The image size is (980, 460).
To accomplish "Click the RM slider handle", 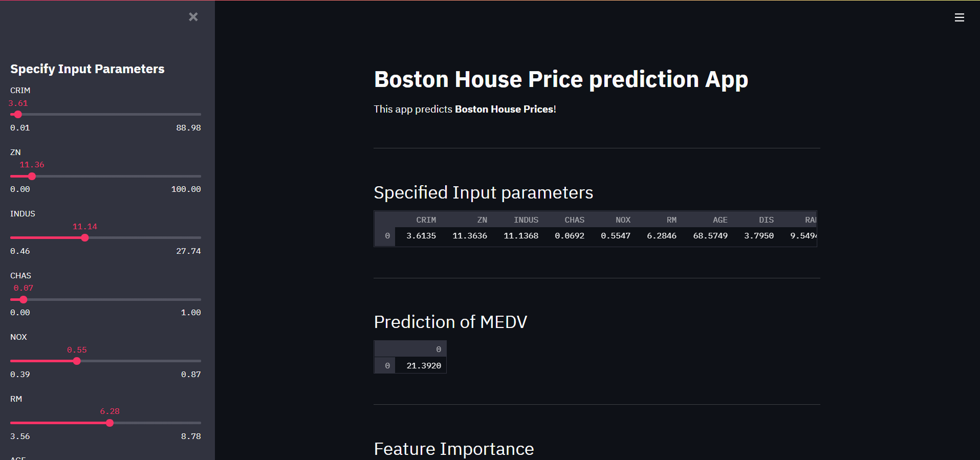I will pos(110,423).
